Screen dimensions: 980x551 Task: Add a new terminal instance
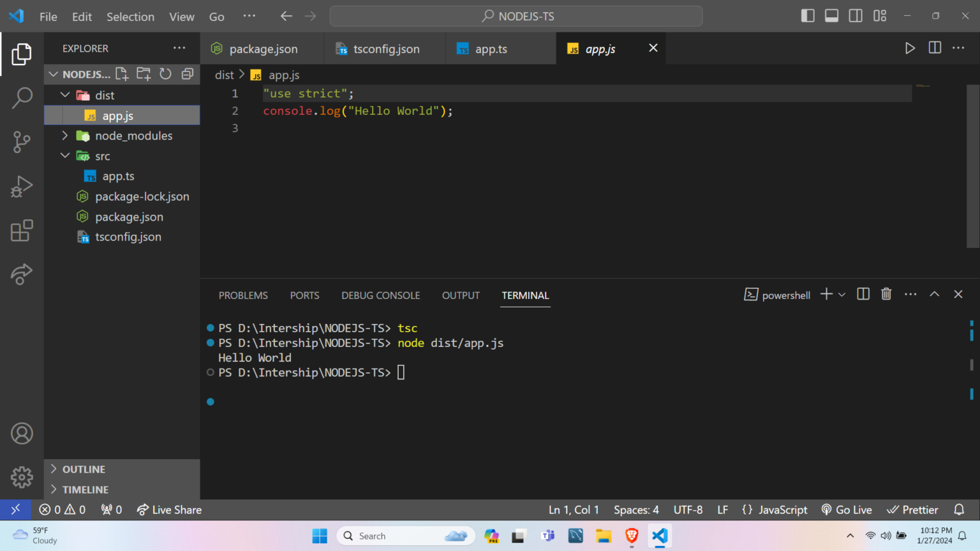(826, 294)
